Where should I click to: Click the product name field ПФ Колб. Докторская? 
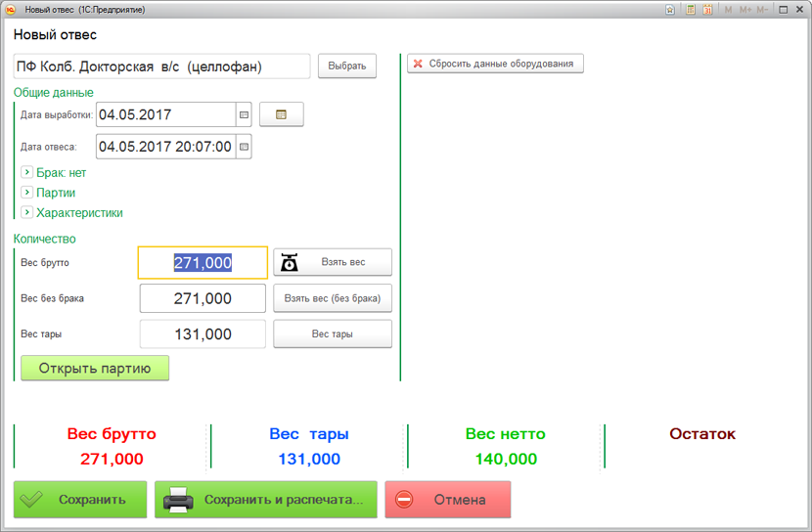coord(161,66)
